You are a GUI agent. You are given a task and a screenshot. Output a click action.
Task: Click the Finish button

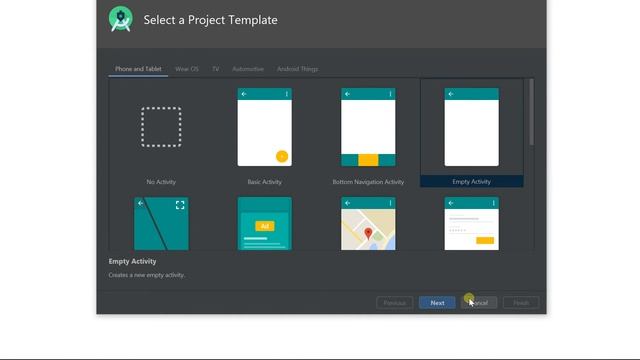tap(521, 303)
